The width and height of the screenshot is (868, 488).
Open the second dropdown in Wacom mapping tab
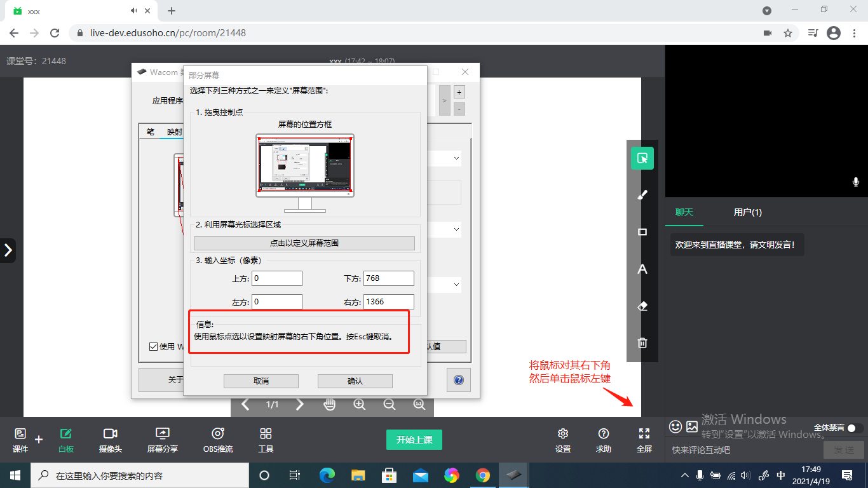pos(456,229)
